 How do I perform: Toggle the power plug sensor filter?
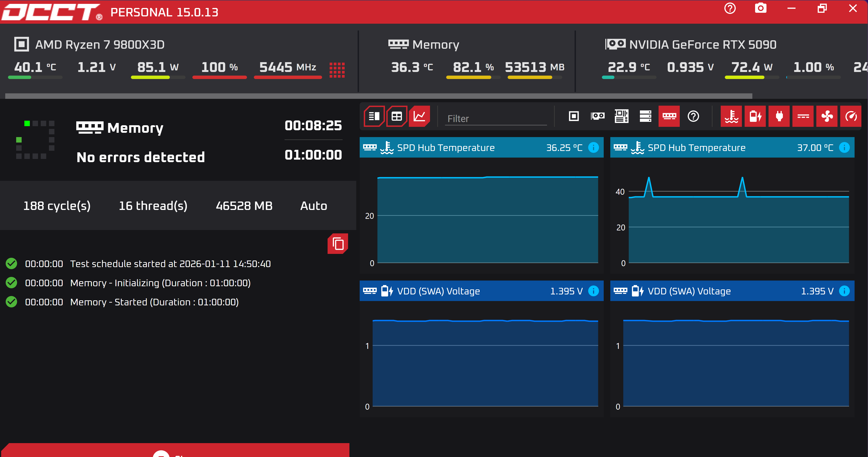click(779, 116)
